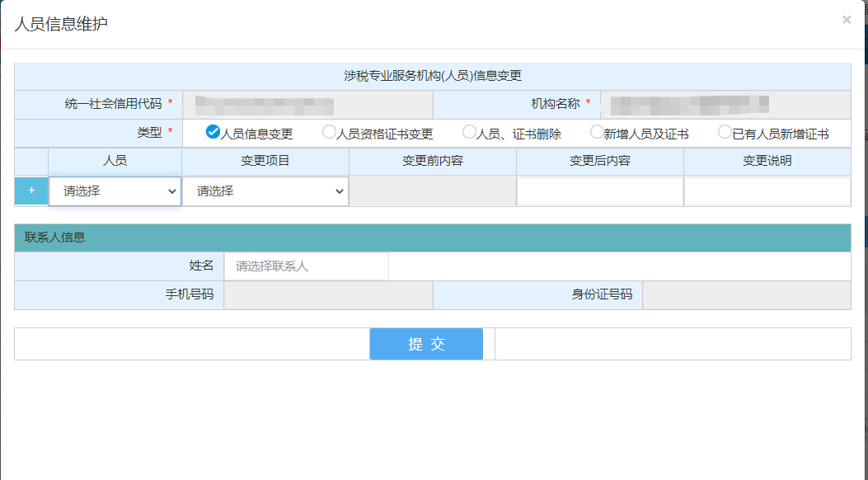Image resolution: width=868 pixels, height=480 pixels.
Task: Focus the 变更说明 text field
Action: (x=767, y=191)
